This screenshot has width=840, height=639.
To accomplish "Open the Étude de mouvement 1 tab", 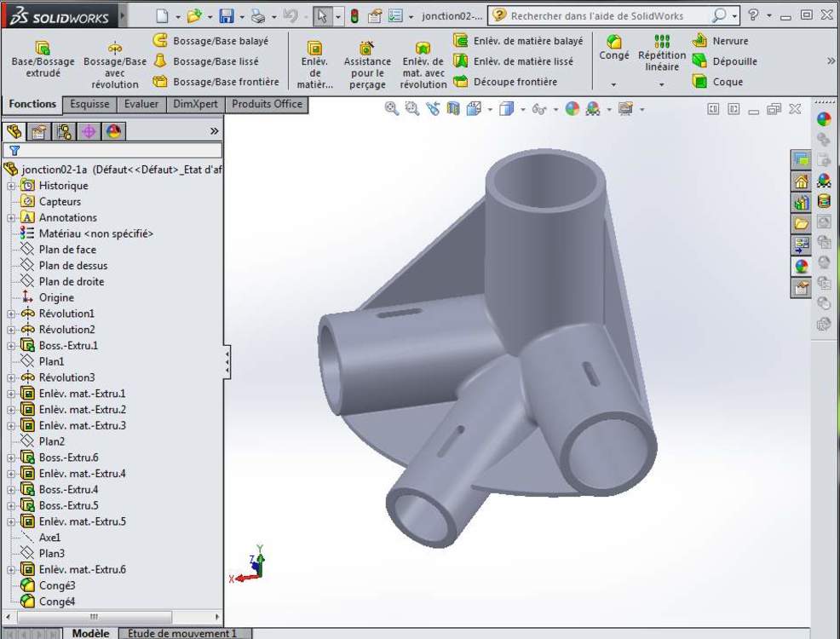I will tap(182, 633).
